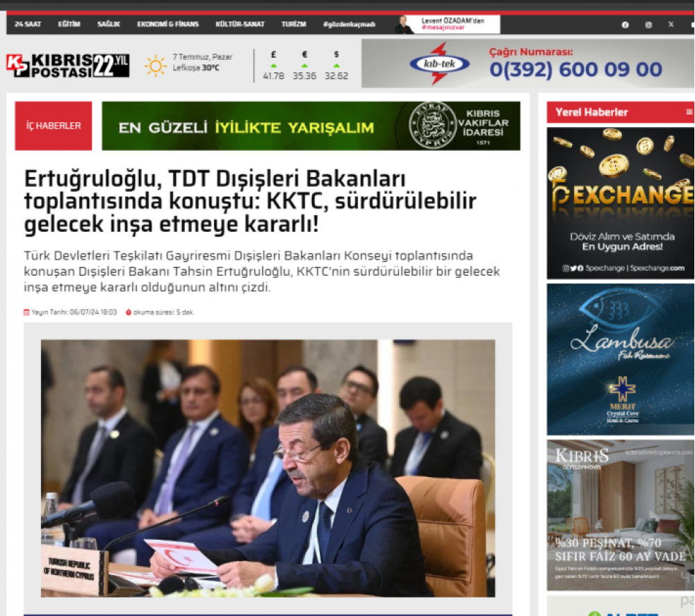Select the KÜLTÜR-SANAT menu item
The width and height of the screenshot is (695, 616).
[240, 24]
